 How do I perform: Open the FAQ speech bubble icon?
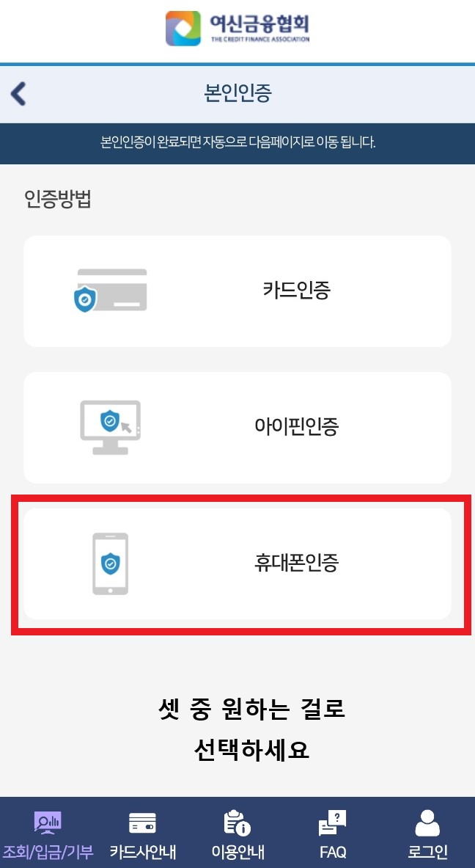point(332,823)
